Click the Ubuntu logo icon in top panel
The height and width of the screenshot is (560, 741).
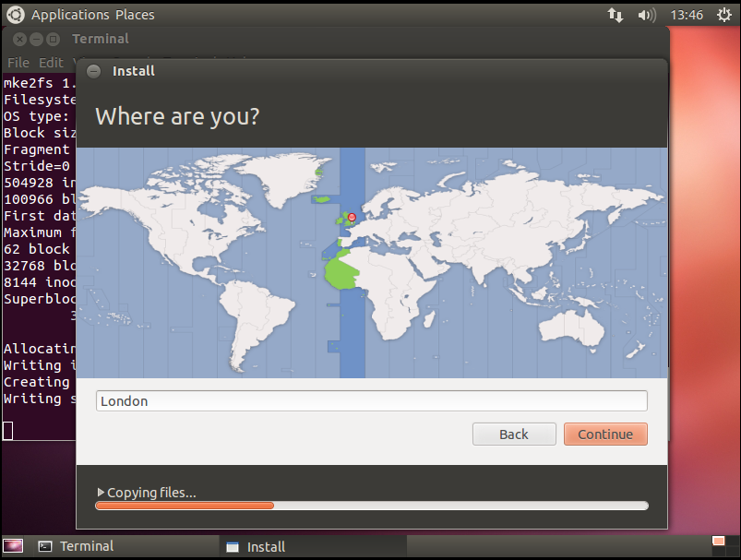click(16, 14)
